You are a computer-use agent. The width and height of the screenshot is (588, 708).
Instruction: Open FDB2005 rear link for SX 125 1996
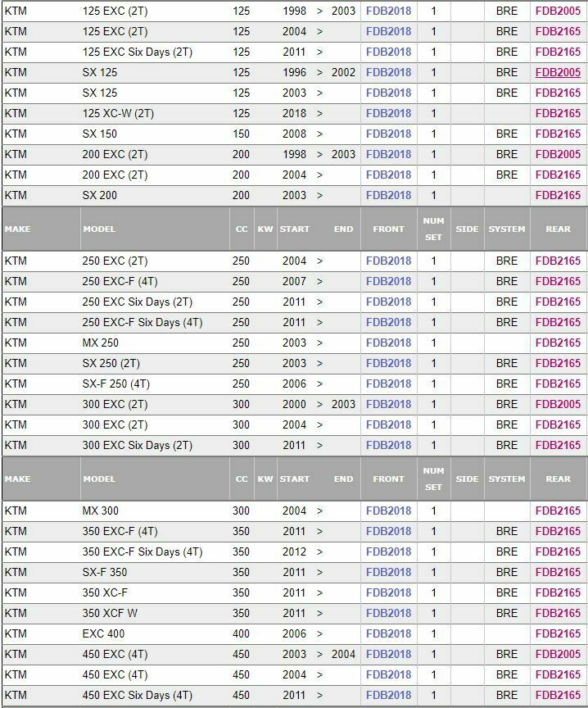pos(558,72)
